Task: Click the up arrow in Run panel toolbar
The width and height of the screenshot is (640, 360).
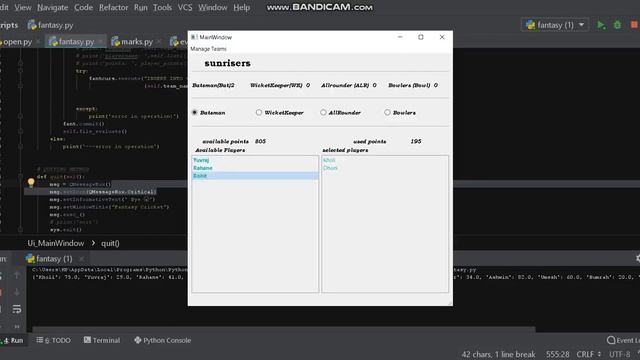Action: click(17, 275)
